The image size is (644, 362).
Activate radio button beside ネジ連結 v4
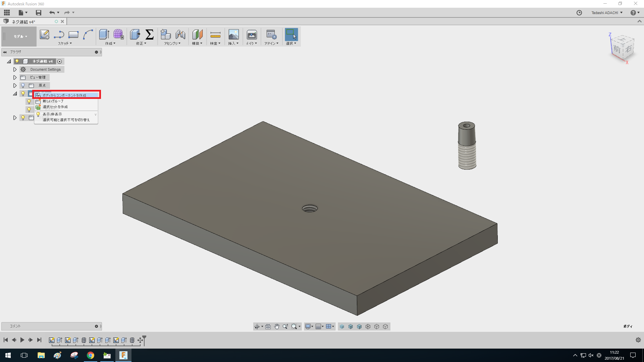(60, 61)
